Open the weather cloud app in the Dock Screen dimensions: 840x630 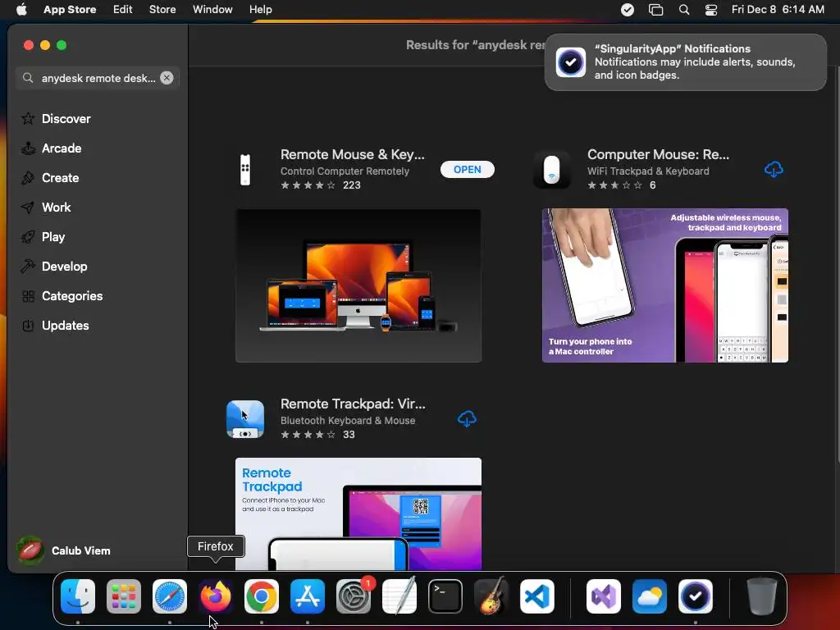click(x=650, y=596)
